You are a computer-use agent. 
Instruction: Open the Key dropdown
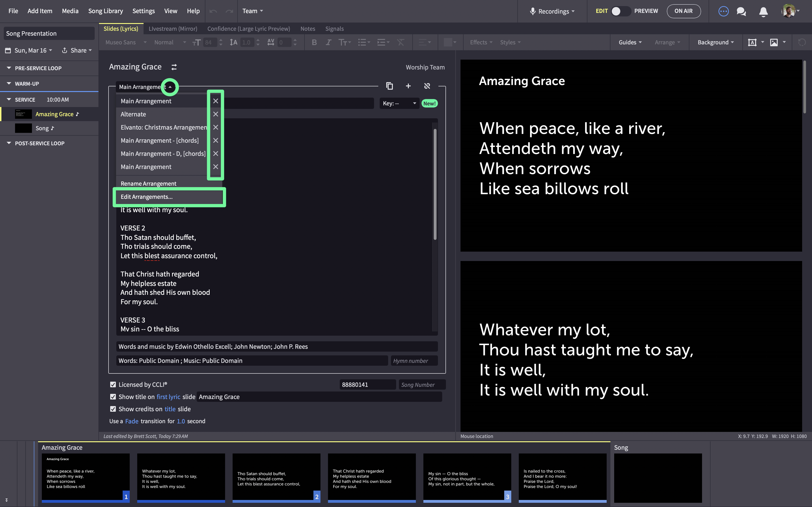pos(399,103)
